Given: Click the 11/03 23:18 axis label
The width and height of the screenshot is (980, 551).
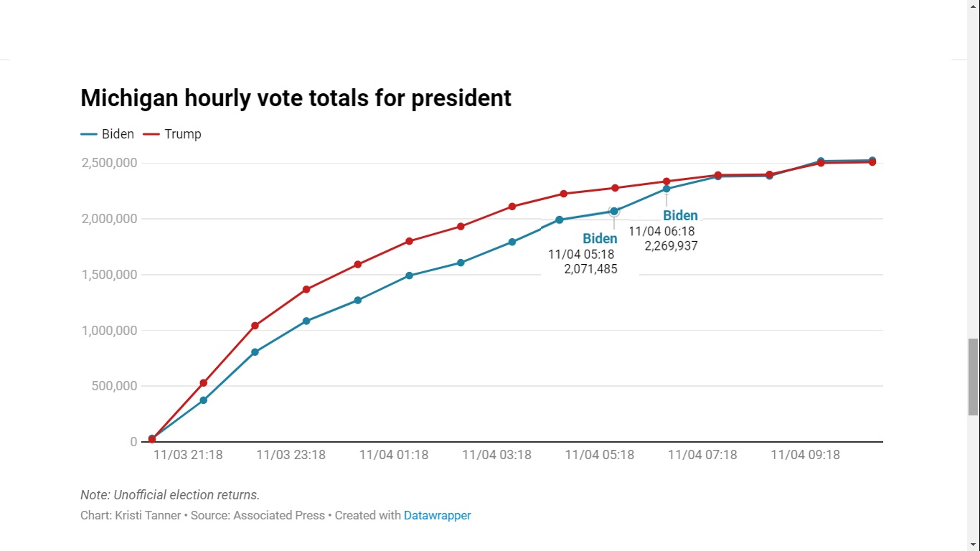Looking at the screenshot, I should coord(291,455).
